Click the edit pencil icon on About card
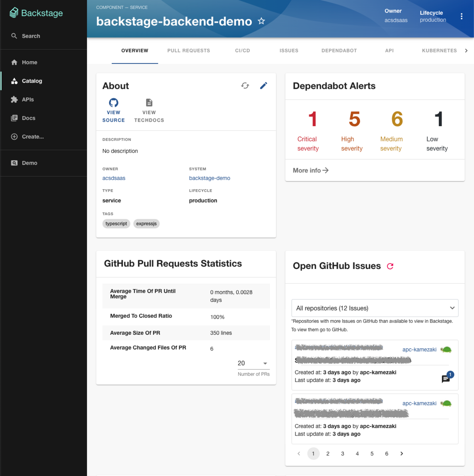 click(264, 86)
